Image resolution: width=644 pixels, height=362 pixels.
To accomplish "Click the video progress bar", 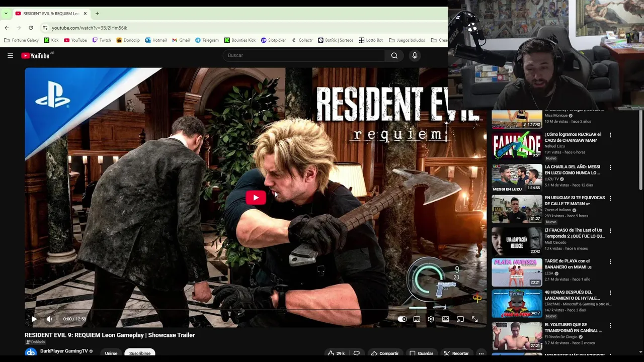I will click(x=256, y=309).
